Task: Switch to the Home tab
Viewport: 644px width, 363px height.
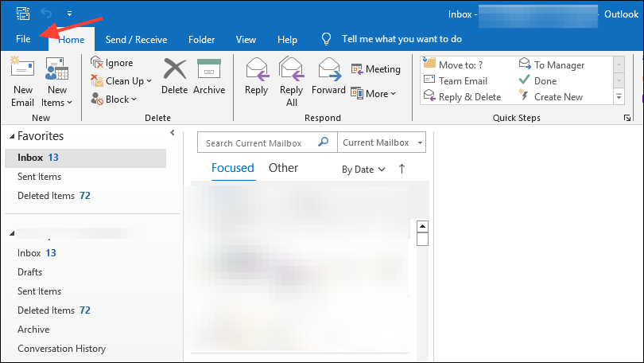Action: coord(72,40)
